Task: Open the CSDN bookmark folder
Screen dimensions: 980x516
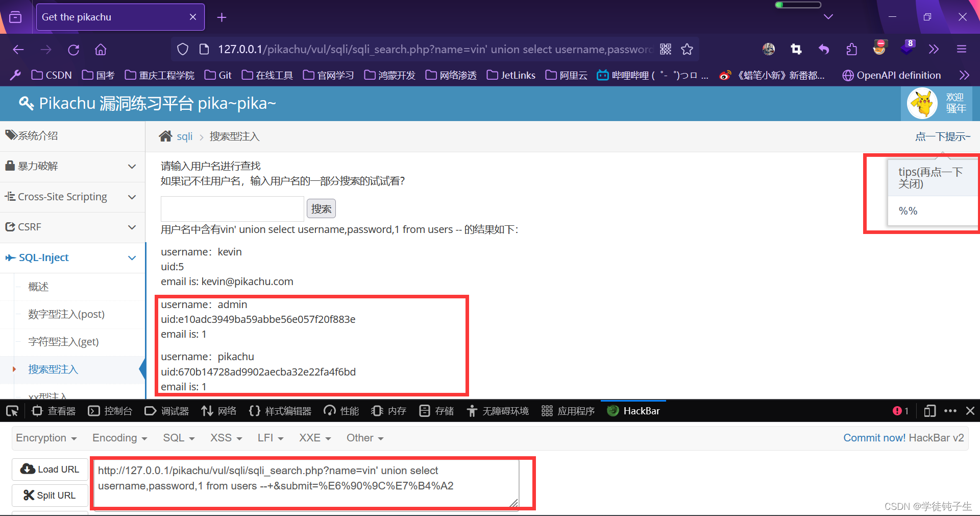Action: pyautogui.click(x=52, y=75)
